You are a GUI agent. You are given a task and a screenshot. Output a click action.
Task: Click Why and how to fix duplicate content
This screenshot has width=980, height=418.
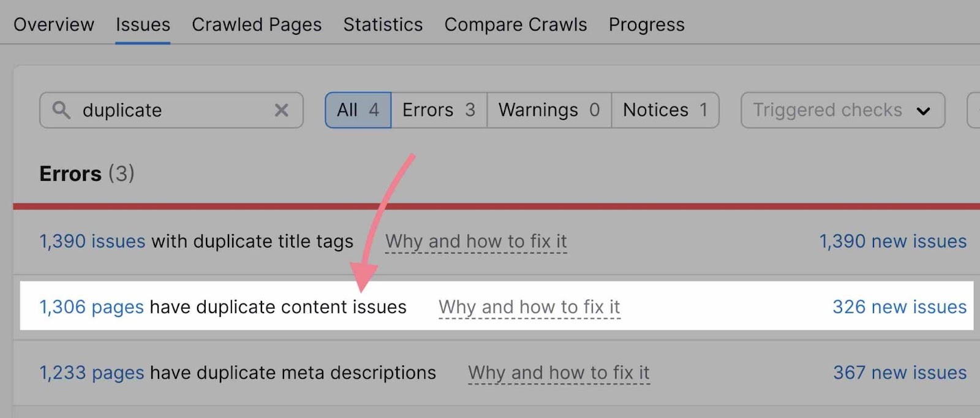coord(529,307)
